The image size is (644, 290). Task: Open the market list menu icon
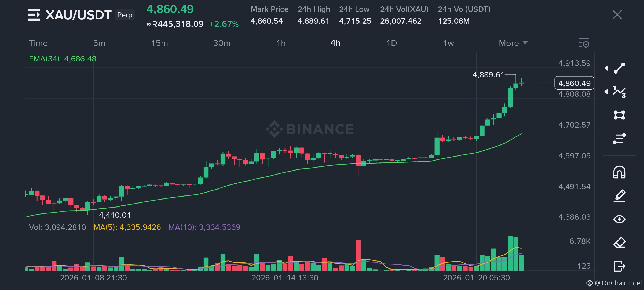click(34, 15)
